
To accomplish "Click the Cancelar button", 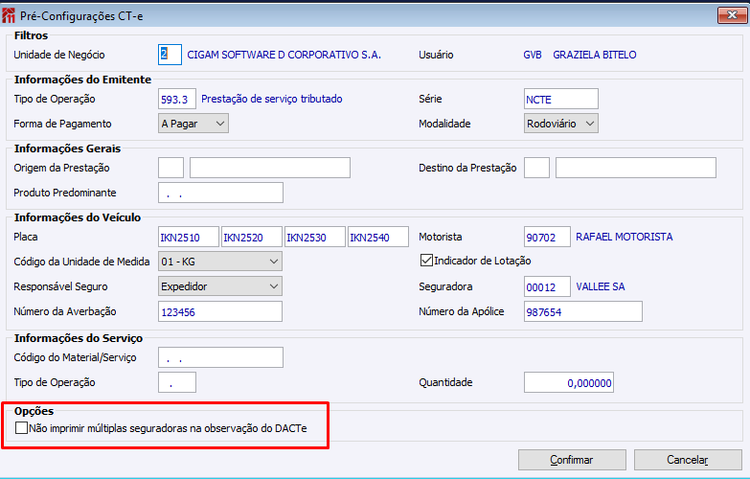I will click(x=688, y=459).
